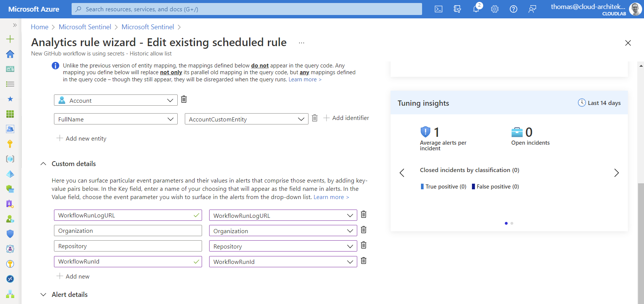Image resolution: width=644 pixels, height=304 pixels.
Task: Edit the WorkflowRunId key field
Action: 128,261
